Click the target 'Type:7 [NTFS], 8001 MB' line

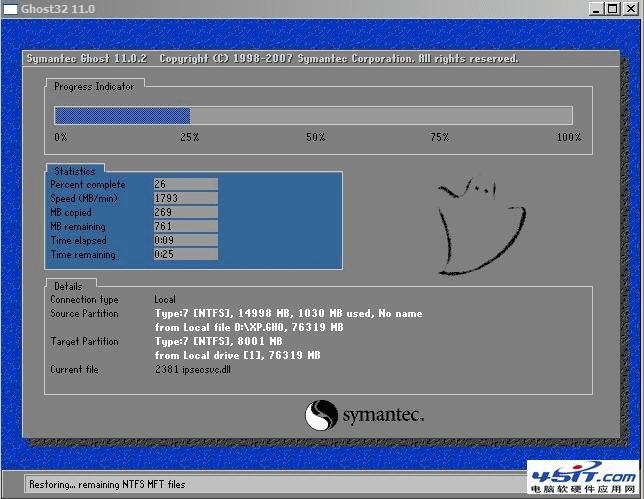[218, 341]
